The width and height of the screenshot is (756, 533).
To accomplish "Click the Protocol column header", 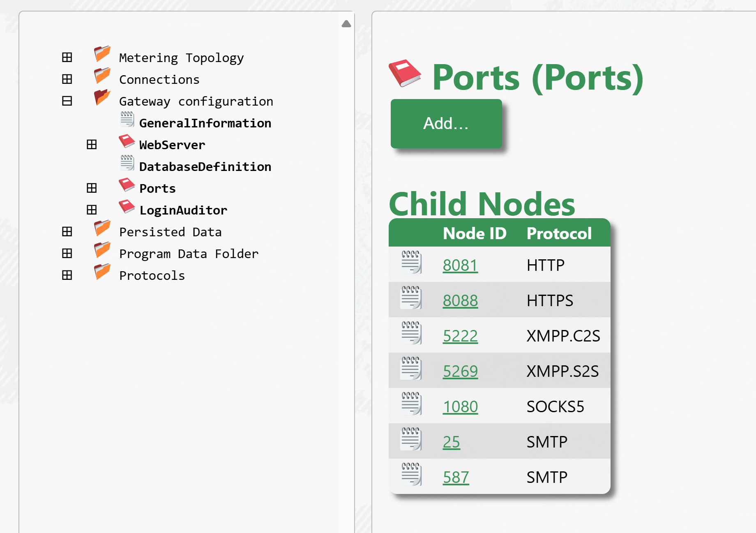I will [559, 233].
